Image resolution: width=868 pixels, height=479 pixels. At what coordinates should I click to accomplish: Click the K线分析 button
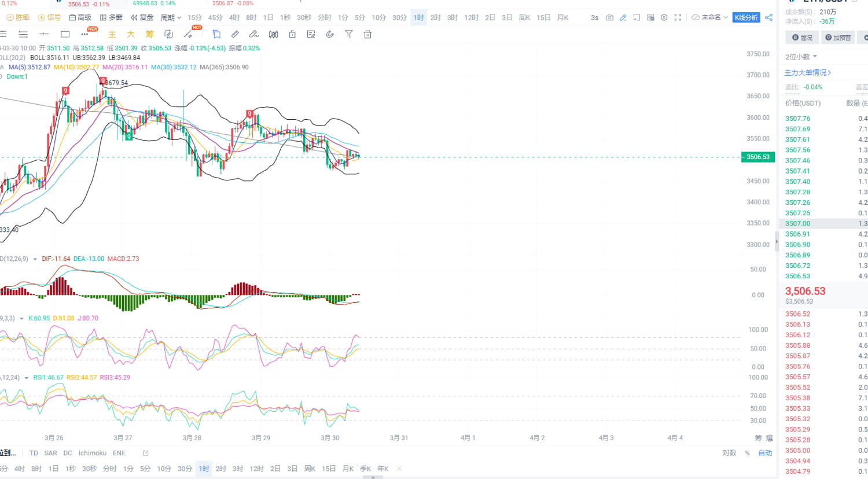(x=746, y=17)
